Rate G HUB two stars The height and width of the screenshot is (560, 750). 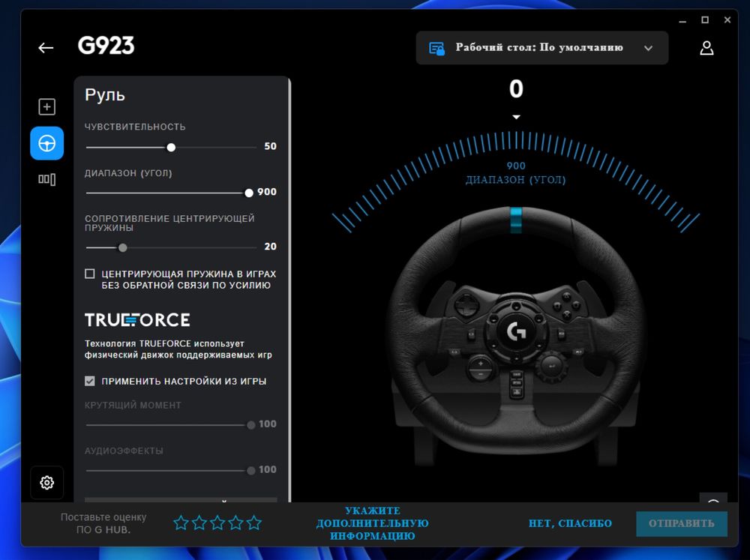(x=199, y=523)
